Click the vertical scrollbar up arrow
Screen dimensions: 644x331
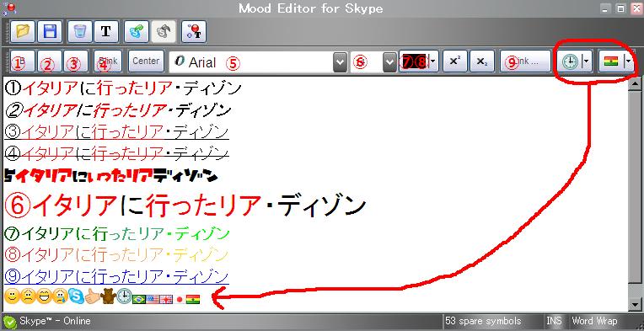pos(636,84)
